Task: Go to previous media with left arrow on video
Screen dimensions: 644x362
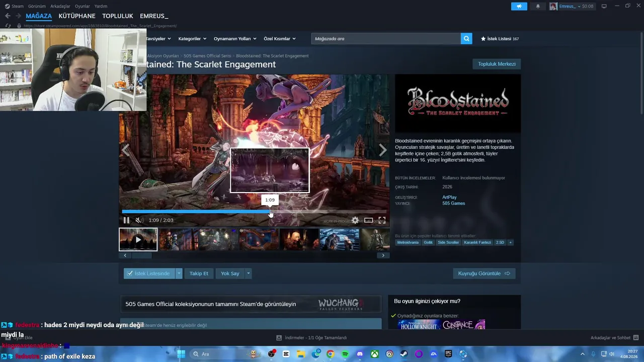Action: tap(126, 150)
